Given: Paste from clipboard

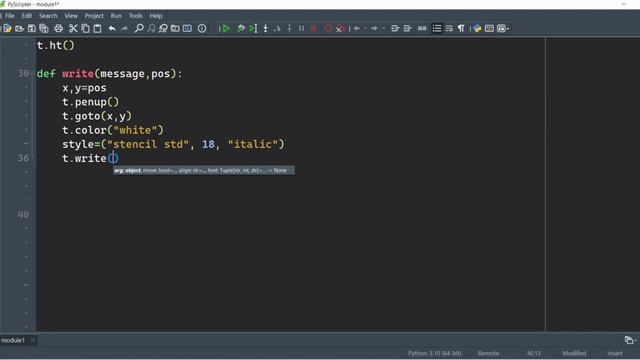Looking at the screenshot, I should coord(98,29).
